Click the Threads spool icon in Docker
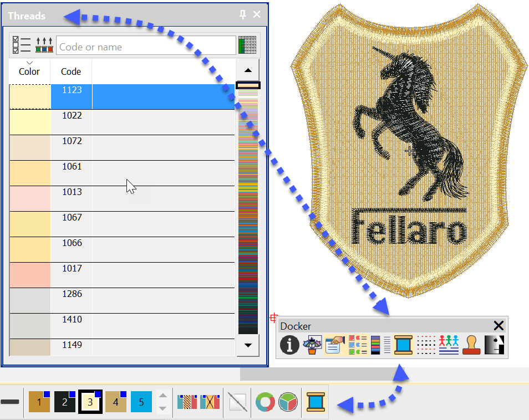This screenshot has width=529, height=420. 403,345
